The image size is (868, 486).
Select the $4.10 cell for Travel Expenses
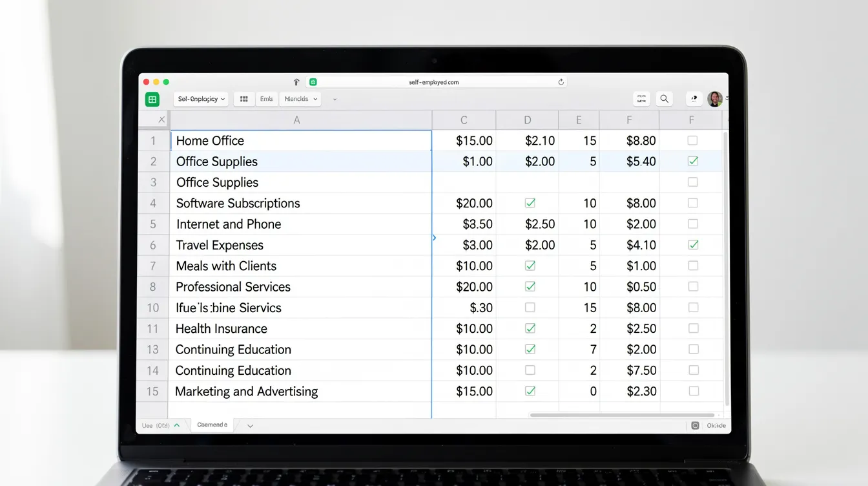point(629,245)
